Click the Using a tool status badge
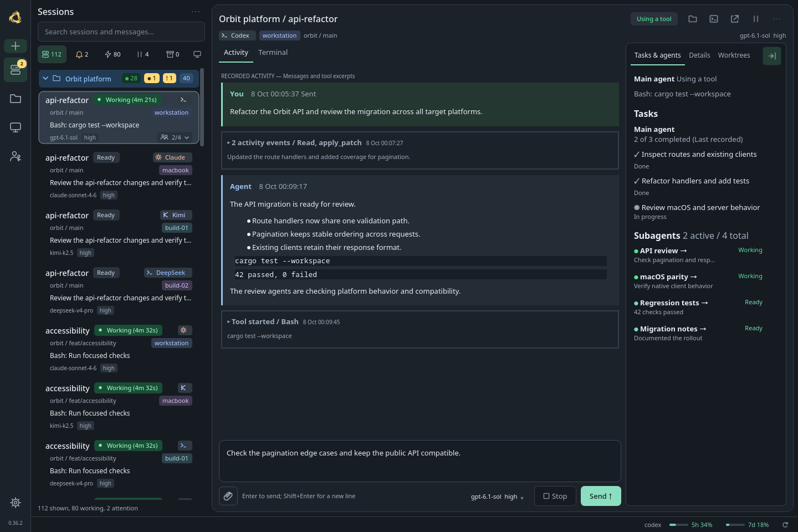The width and height of the screenshot is (798, 532). coord(654,19)
